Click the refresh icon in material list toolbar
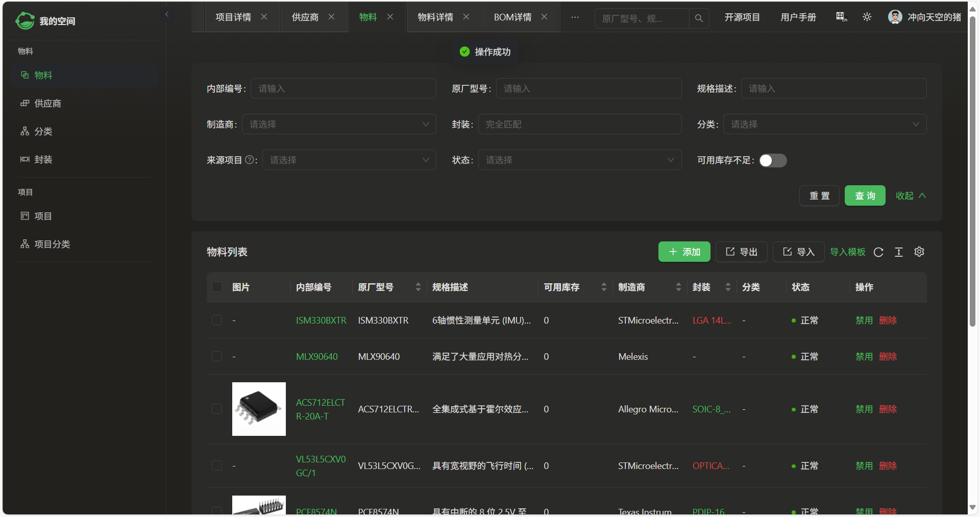Image resolution: width=980 pixels, height=517 pixels. coord(878,252)
